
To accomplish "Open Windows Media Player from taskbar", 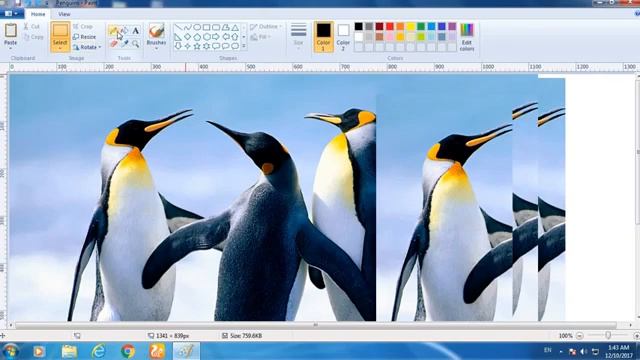I will [x=39, y=351].
